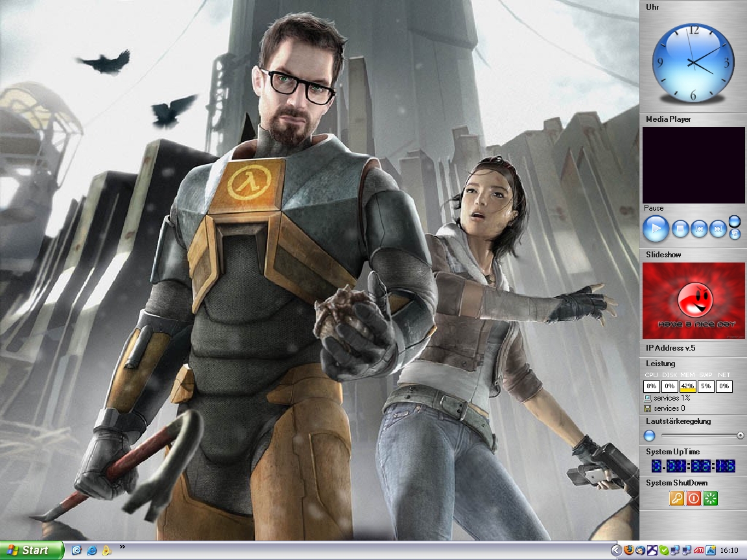
Task: Click the Lautstärkeregelung panel title
Action: pos(678,421)
